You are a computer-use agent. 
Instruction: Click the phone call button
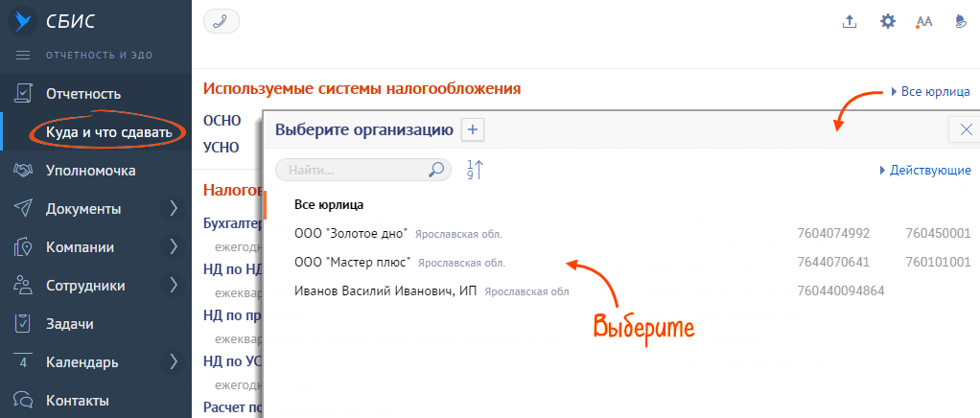click(x=222, y=21)
